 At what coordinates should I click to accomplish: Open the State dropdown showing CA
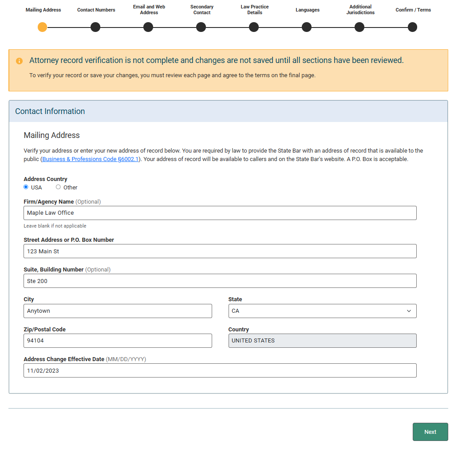(x=322, y=311)
